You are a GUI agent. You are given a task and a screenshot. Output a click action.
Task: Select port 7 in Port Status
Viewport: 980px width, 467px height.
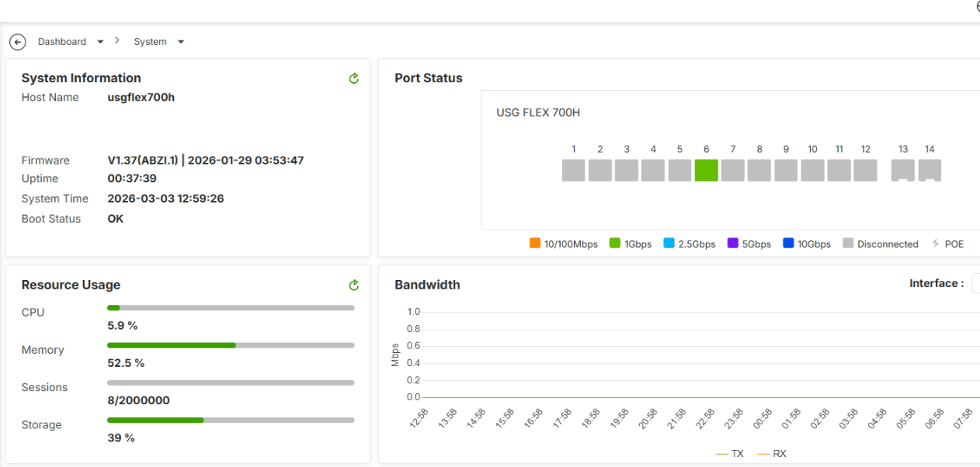(733, 171)
